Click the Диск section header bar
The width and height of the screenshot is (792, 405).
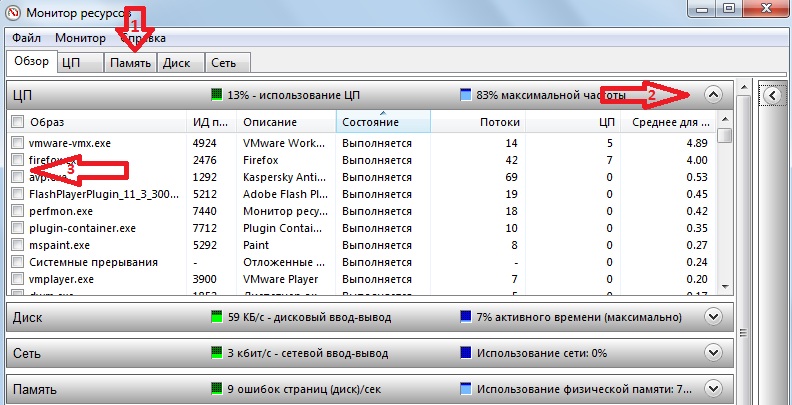tap(370, 317)
